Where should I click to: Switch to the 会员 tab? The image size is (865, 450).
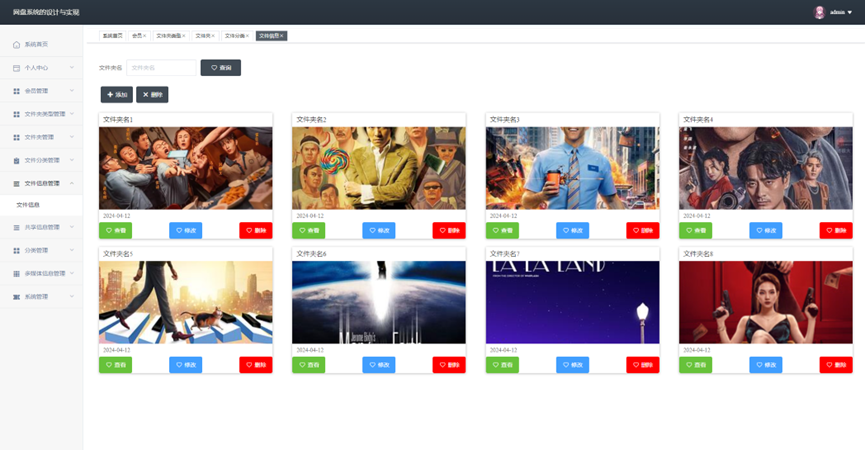point(137,36)
